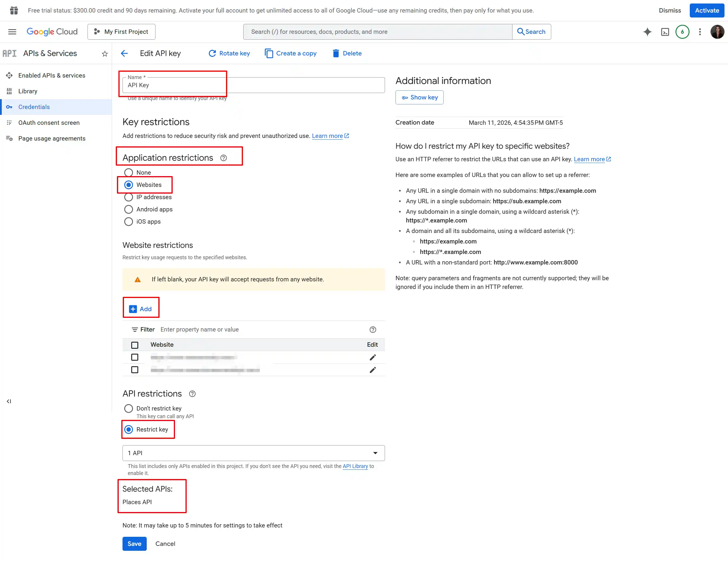
Task: Click the Filter icon above the website table
Action: pyautogui.click(x=135, y=329)
